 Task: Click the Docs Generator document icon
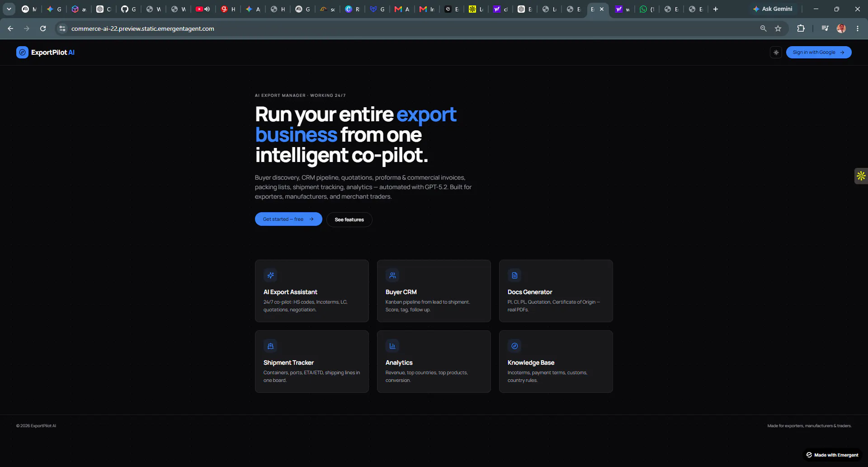[x=514, y=275]
